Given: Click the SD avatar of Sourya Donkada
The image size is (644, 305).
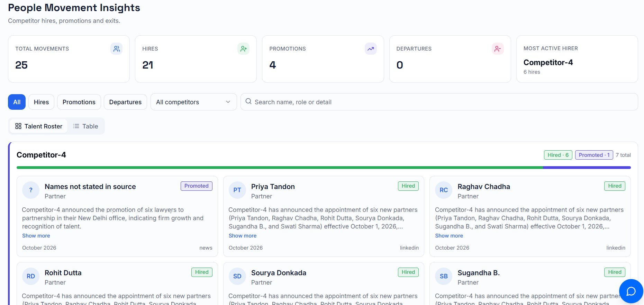Looking at the screenshot, I should coord(237,276).
